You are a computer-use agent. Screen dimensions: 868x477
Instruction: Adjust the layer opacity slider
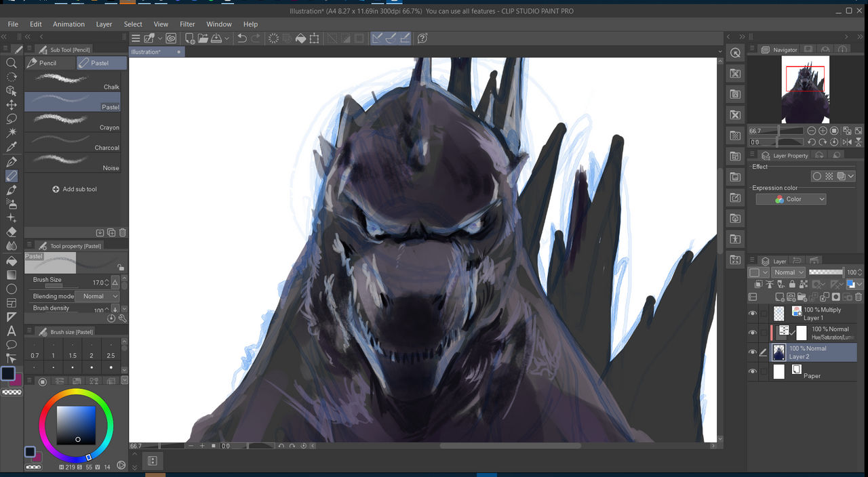826,272
